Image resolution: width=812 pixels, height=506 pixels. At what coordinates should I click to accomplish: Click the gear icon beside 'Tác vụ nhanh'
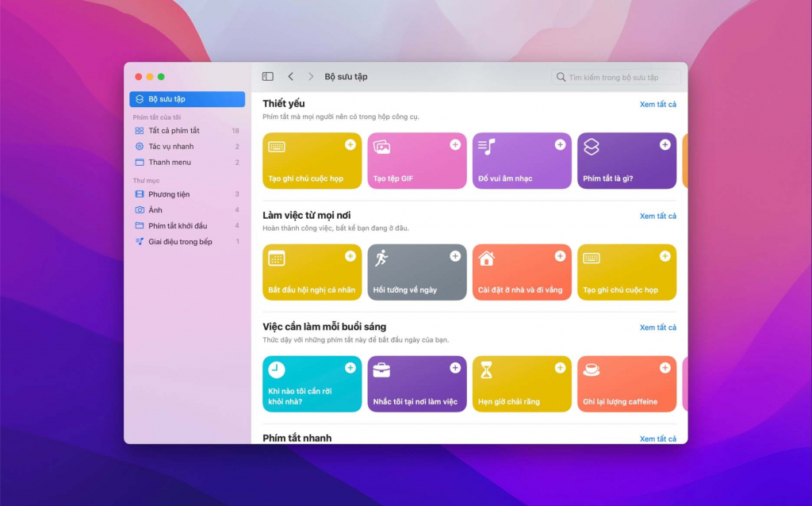(140, 147)
